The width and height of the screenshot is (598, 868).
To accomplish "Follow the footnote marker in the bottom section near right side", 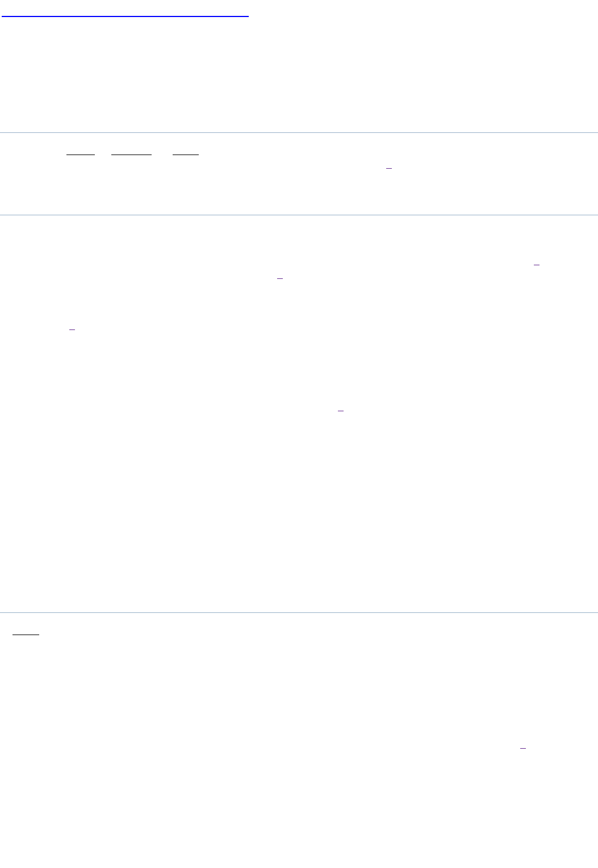I will coord(523,749).
